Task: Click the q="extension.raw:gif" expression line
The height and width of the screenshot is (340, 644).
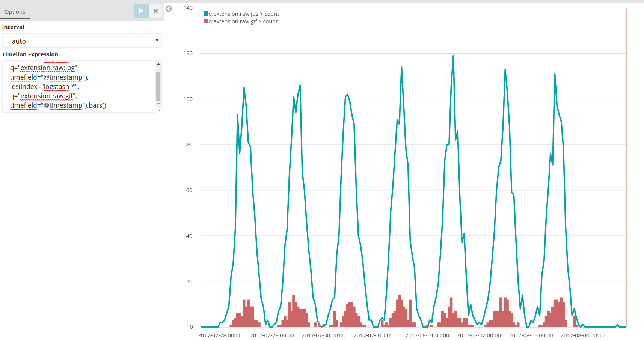Action: [x=44, y=96]
